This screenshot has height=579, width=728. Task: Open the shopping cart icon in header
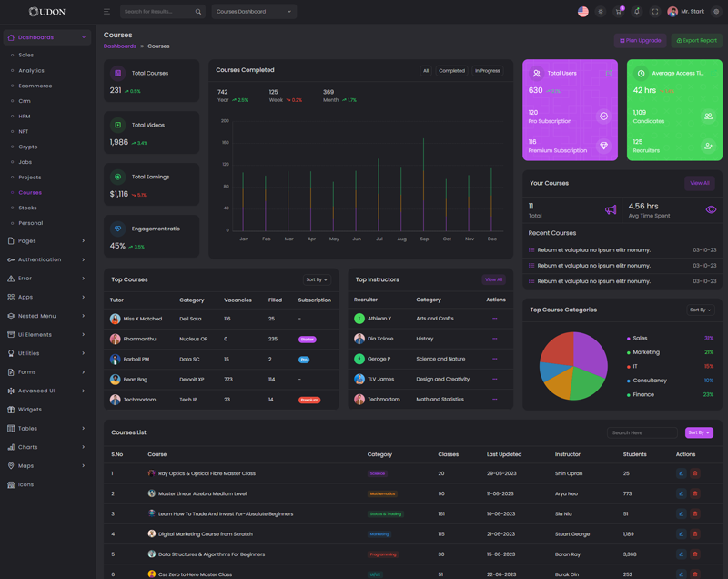[x=619, y=12]
